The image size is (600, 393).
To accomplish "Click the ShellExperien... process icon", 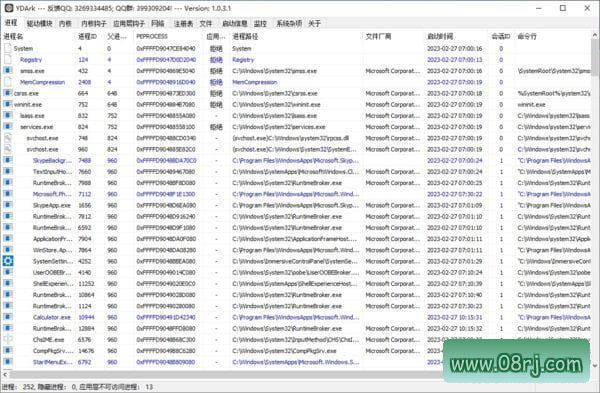I will pyautogui.click(x=8, y=284).
